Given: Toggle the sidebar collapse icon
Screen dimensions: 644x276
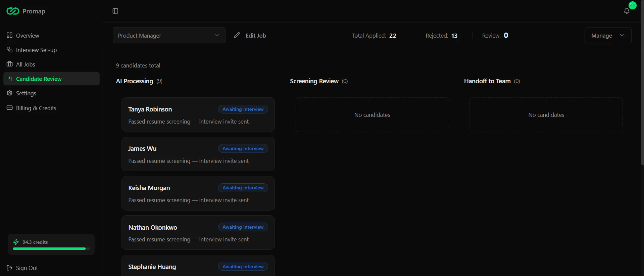Looking at the screenshot, I should (115, 11).
